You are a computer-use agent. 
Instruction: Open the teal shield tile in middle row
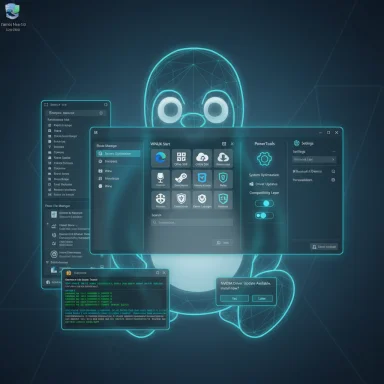tap(223, 179)
